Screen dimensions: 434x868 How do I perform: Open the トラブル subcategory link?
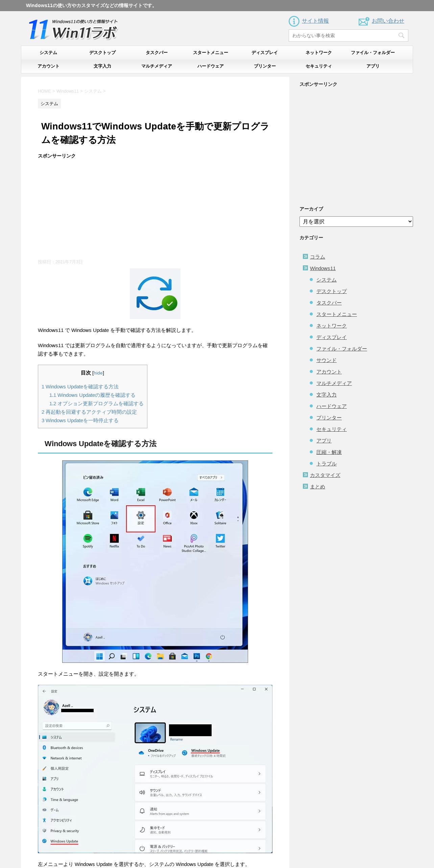point(327,464)
